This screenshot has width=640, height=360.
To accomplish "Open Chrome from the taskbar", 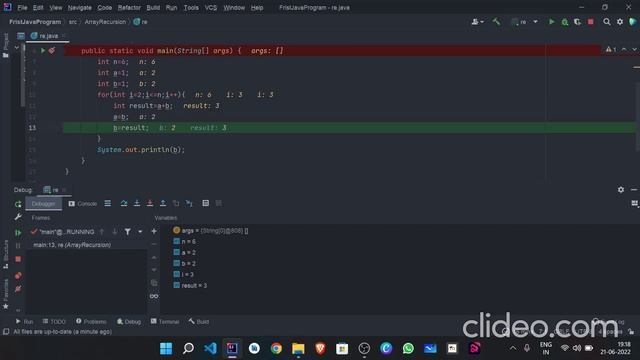I will 276,348.
